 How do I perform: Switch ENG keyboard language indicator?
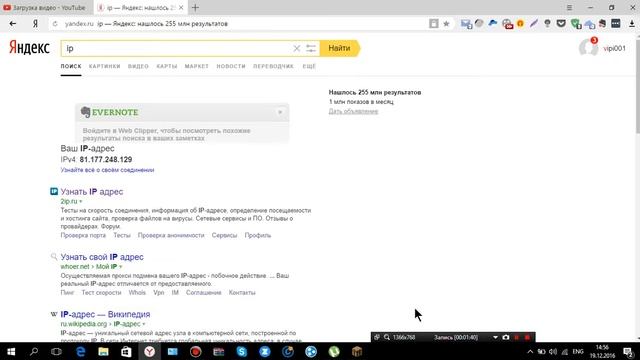[x=578, y=351]
